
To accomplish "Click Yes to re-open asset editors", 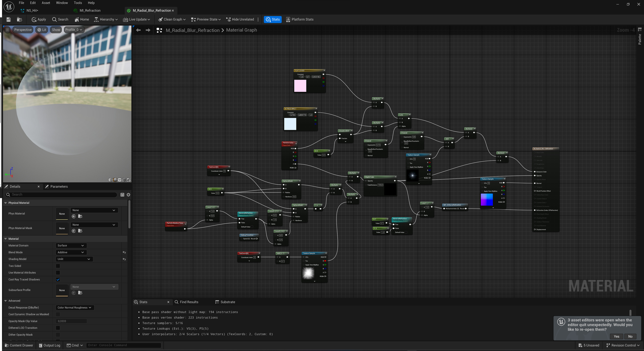I will (616, 337).
